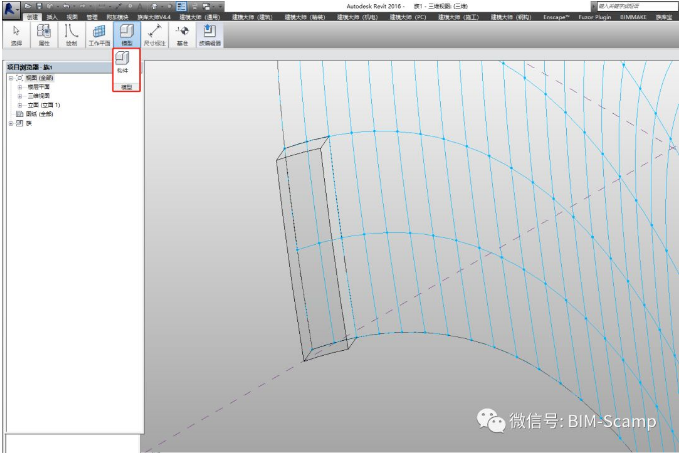Click the Open icon in quick access toolbar
The height and width of the screenshot is (459, 682).
28,6
